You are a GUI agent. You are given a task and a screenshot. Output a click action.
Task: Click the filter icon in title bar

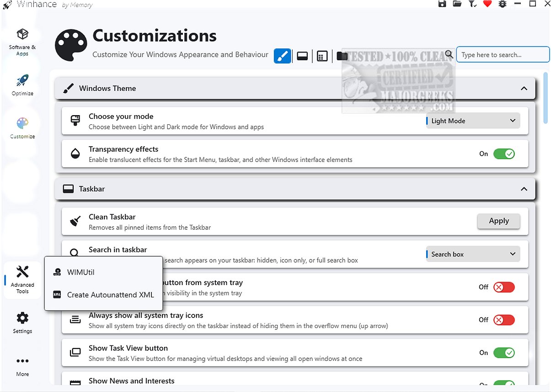[472, 4]
